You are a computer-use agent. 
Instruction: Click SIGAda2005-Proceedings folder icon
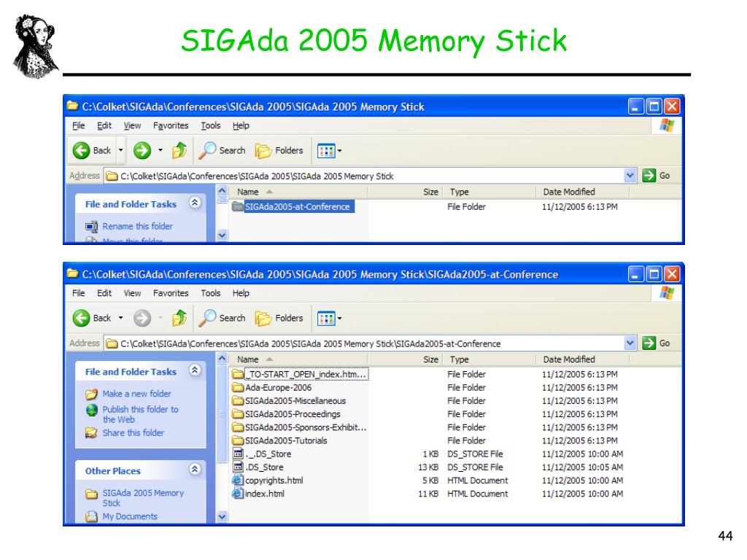point(238,414)
